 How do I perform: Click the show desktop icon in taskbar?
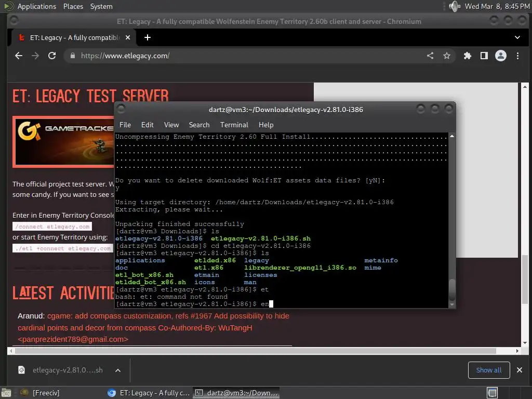click(x=6, y=393)
